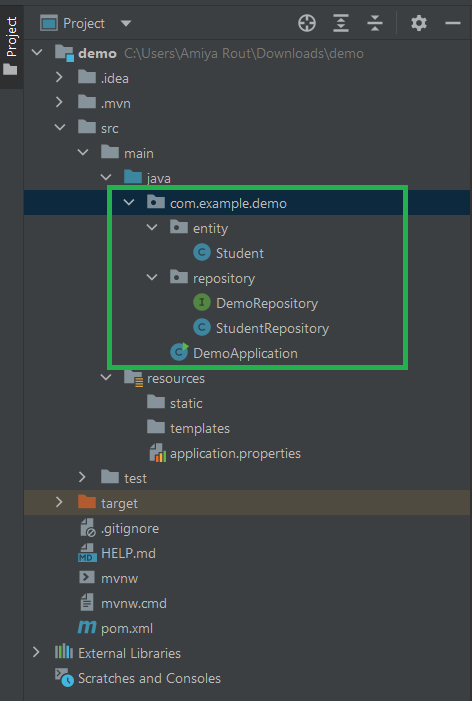Collapse the repository package chevron

152,278
